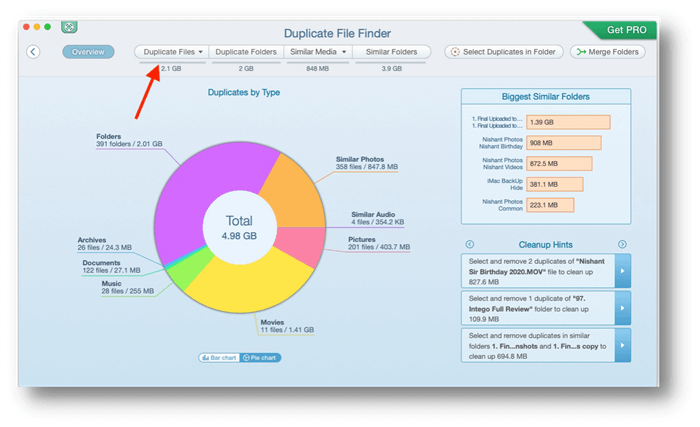Click the Similar Photos 358 files label
Image resolution: width=700 pixels, height=427 pixels.
click(367, 163)
